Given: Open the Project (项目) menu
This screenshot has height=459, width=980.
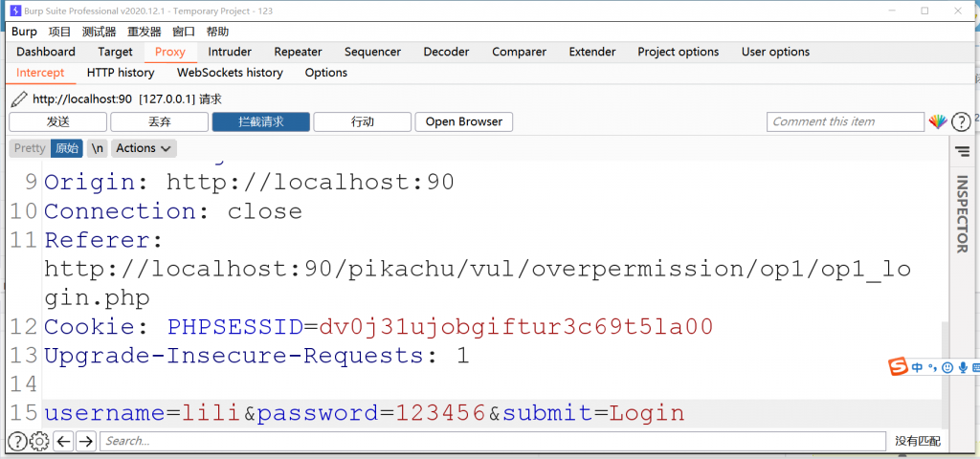Looking at the screenshot, I should (x=60, y=32).
